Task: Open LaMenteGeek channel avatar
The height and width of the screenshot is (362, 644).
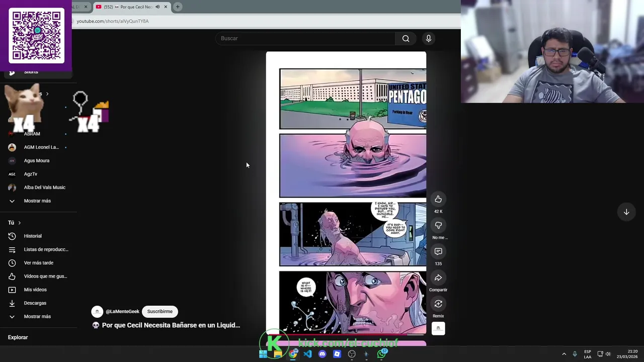Action: point(97,312)
